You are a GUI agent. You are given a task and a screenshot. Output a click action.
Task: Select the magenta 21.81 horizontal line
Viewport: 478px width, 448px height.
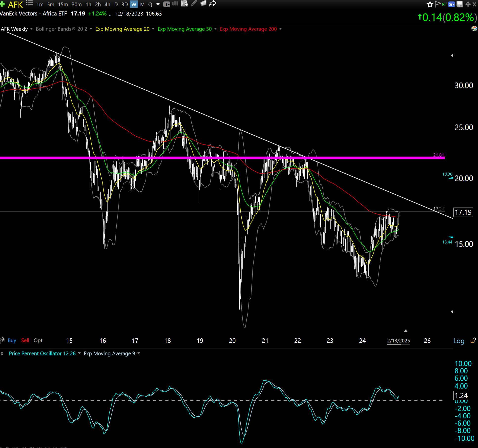[x=222, y=157]
